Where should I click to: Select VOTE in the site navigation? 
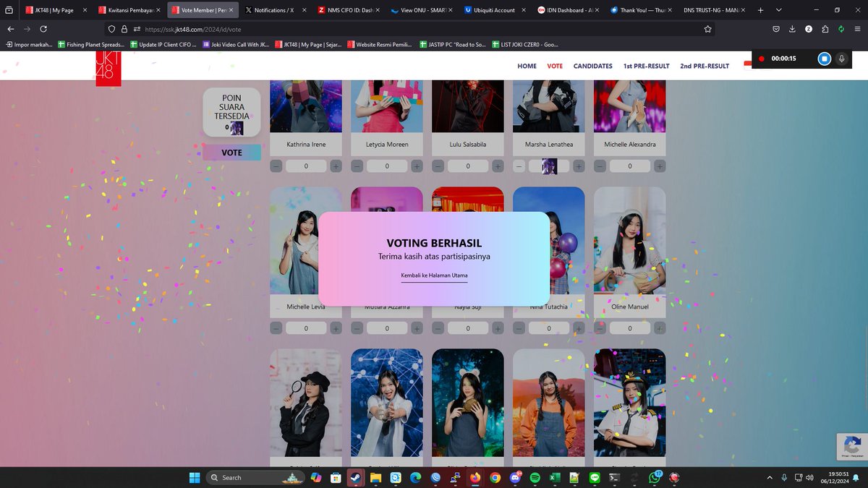[555, 66]
